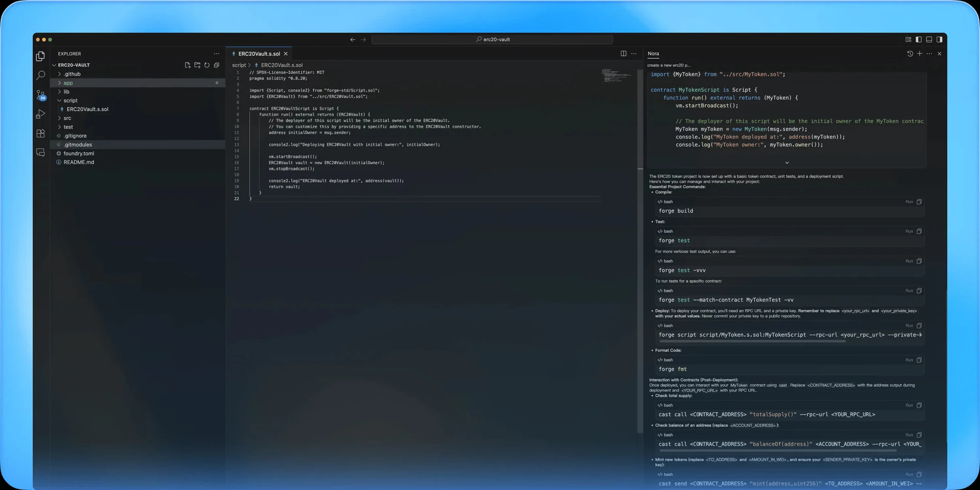Toggle the secondary side bar visibility
Viewport: 980px width, 490px height.
point(939,39)
